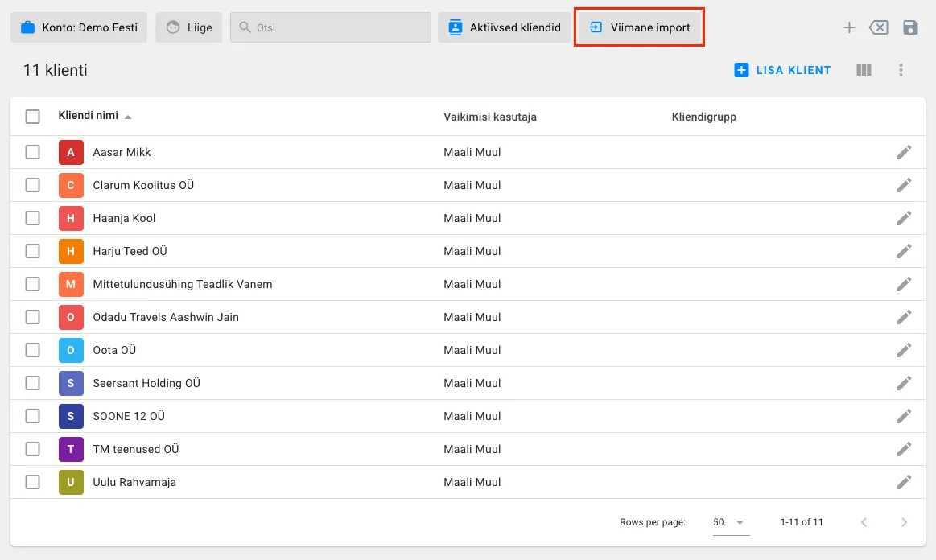This screenshot has height=560, width=936.
Task: Edit Uulu Rahvamaja with pencil icon
Action: (904, 482)
